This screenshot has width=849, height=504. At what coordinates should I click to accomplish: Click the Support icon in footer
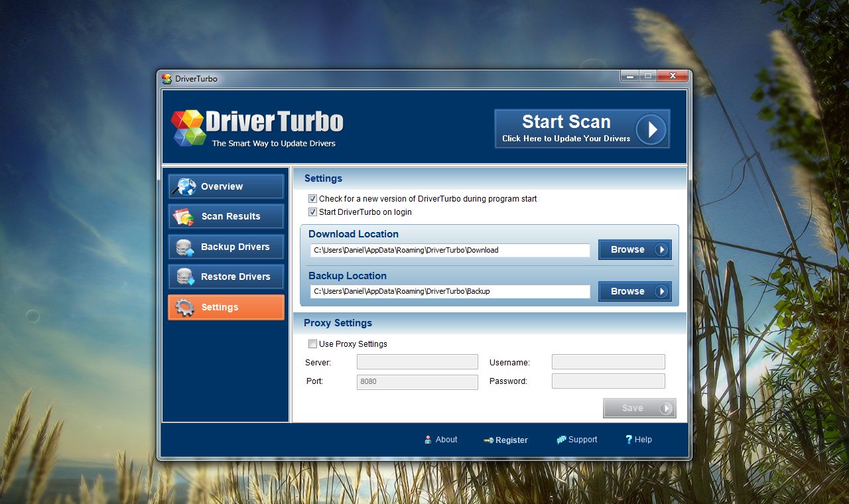561,440
